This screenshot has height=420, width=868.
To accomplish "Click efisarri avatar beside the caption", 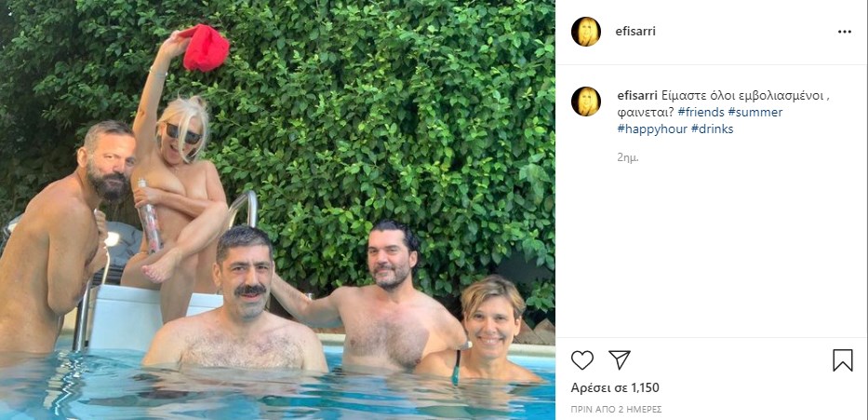I will coord(586,102).
